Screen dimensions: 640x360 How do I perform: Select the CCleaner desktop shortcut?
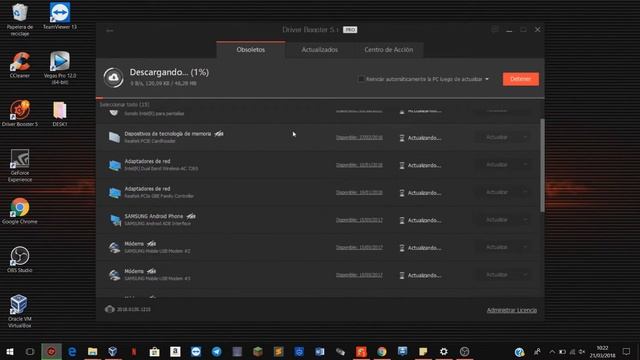tap(20, 65)
